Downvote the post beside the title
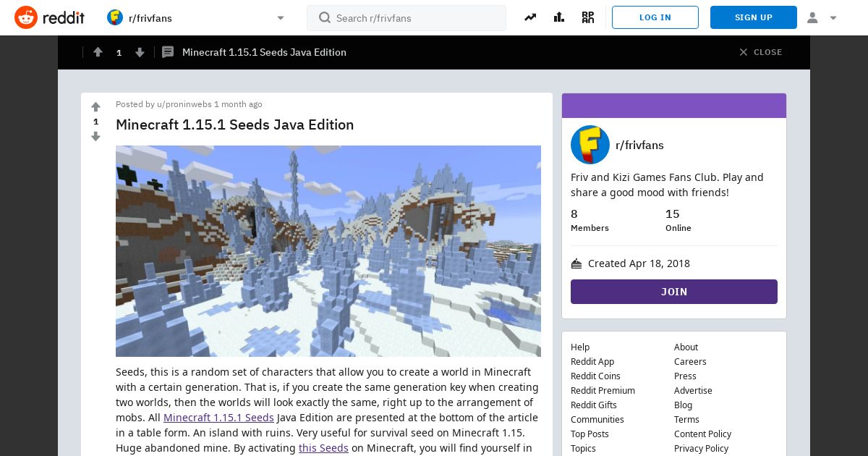Screen dimensions: 868x456 coord(95,137)
